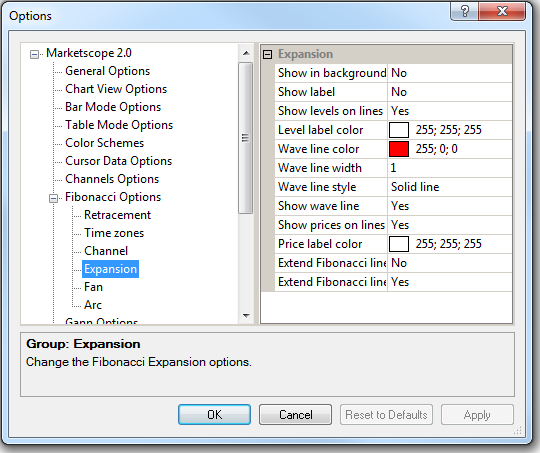The width and height of the screenshot is (540, 453).
Task: Click the Cancel button
Action: [295, 415]
